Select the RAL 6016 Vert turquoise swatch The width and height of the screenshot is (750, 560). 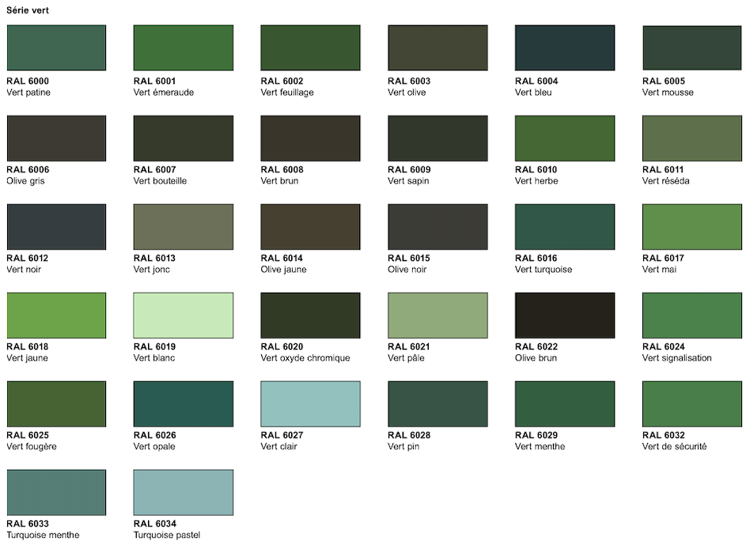click(x=565, y=227)
